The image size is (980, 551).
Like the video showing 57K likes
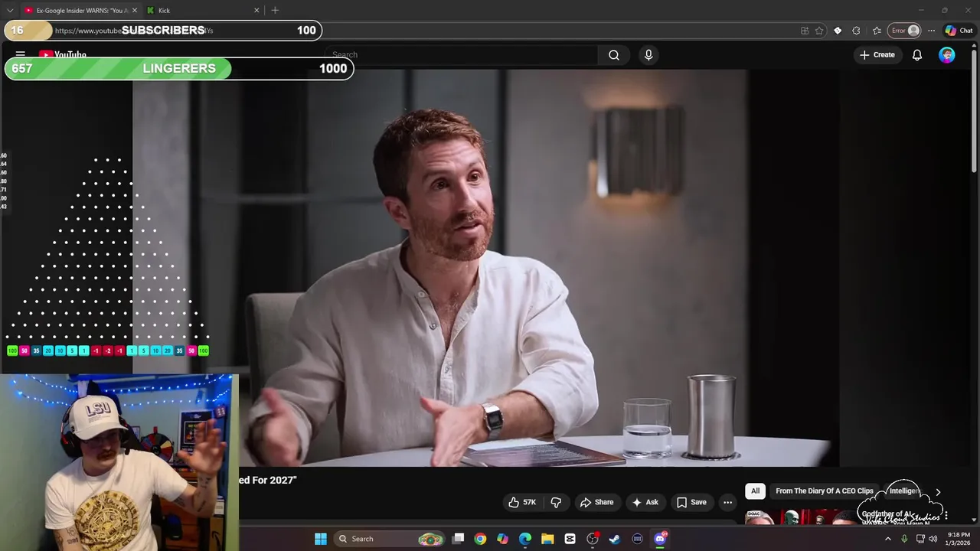pos(521,502)
